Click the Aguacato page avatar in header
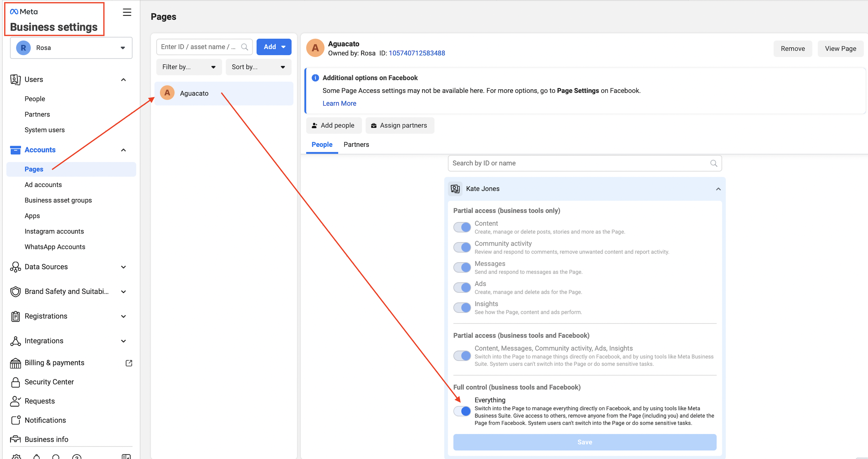This screenshot has width=868, height=459. 315,48
